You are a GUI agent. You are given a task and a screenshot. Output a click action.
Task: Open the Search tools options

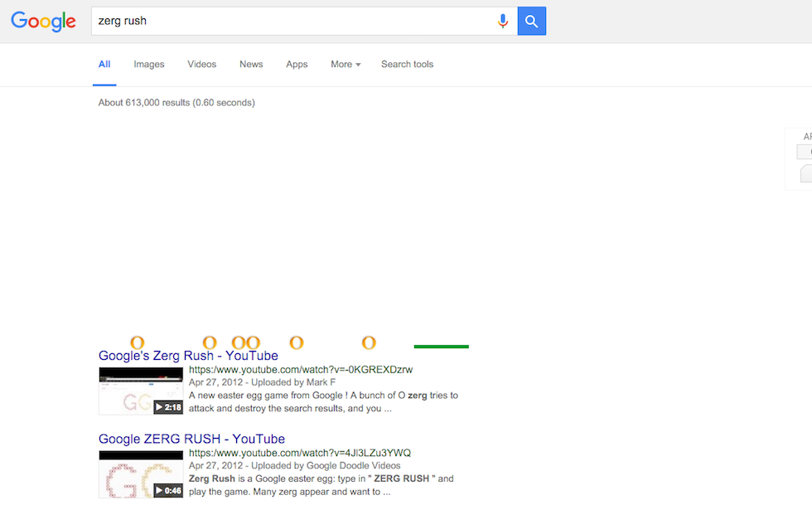coord(407,65)
